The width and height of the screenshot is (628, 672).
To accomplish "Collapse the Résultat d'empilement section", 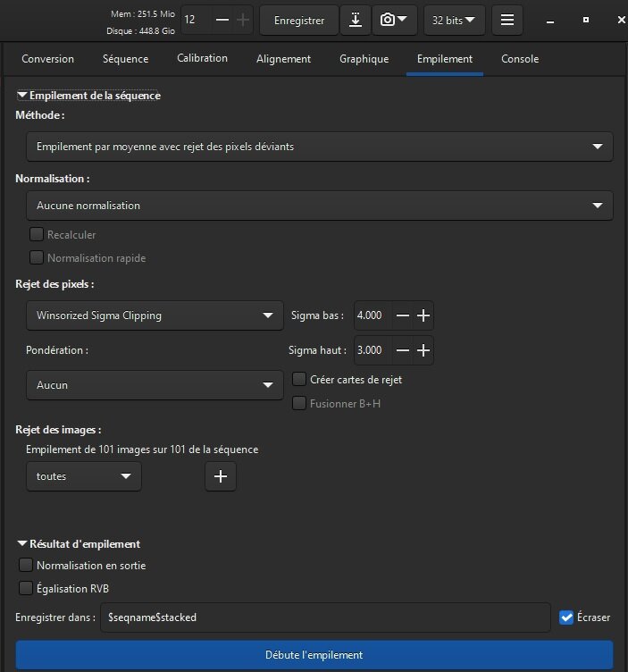I will (22, 543).
